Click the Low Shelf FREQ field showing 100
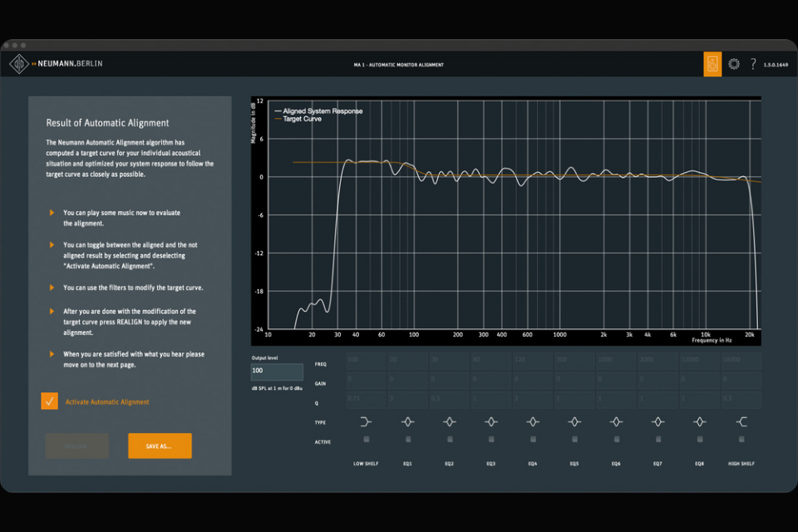 [366, 360]
